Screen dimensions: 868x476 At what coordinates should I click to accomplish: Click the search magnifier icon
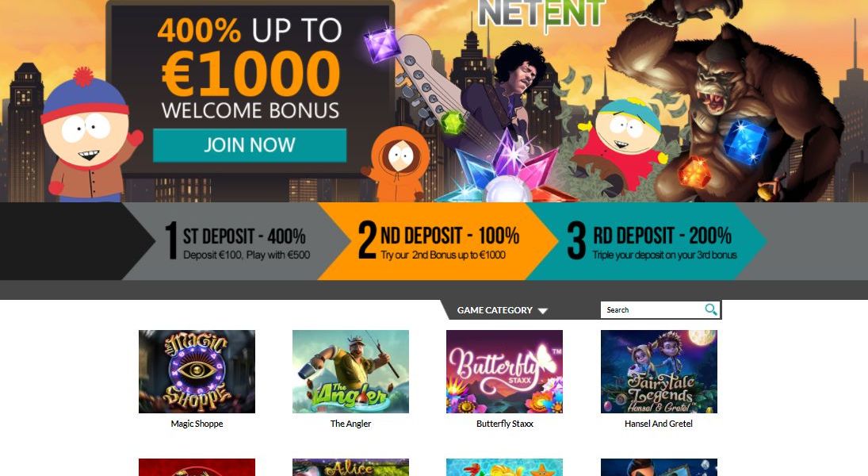click(711, 309)
